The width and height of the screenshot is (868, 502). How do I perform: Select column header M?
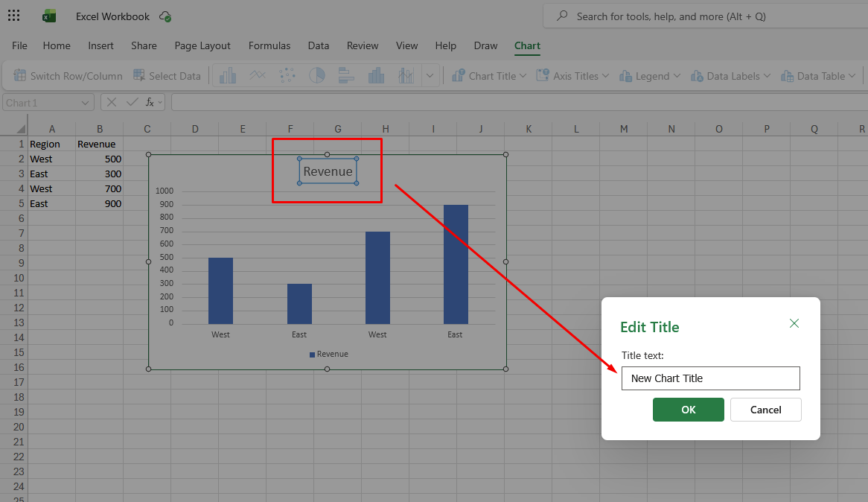(624, 129)
